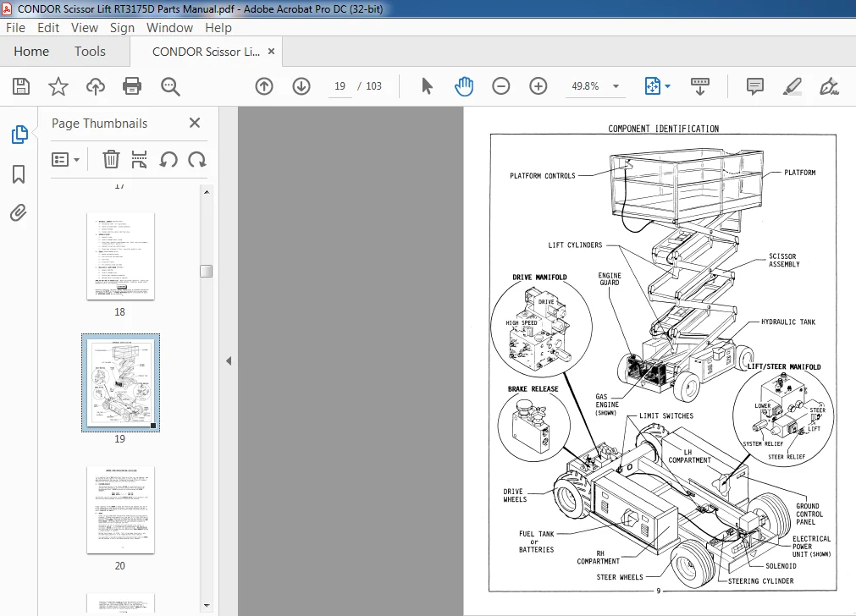Click the total page count 103
The width and height of the screenshot is (856, 616).
click(x=373, y=86)
